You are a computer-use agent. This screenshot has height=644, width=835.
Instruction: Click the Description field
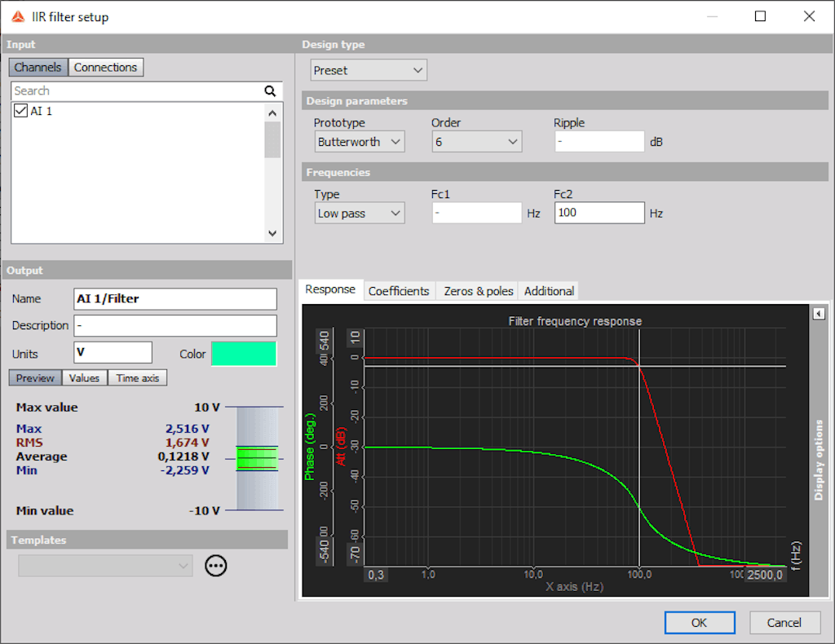point(175,326)
